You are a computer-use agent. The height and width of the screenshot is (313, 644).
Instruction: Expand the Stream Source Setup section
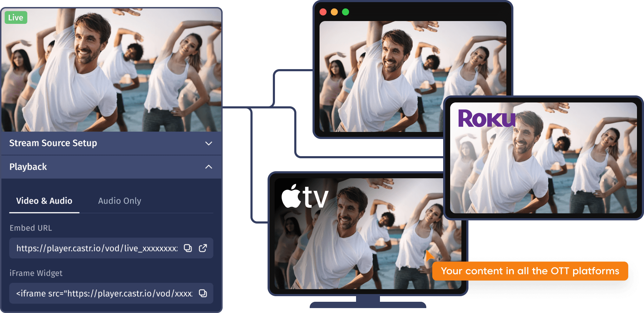[111, 143]
